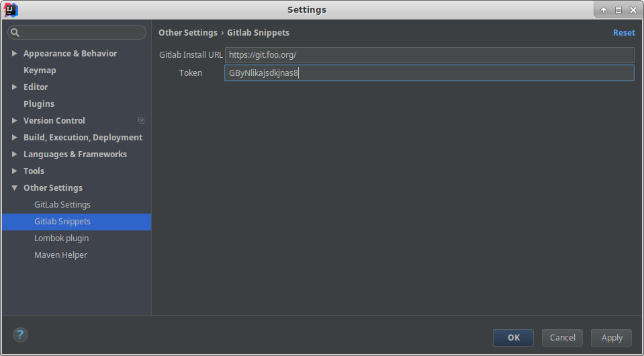The image size is (644, 356).
Task: Click the 'Gitlab Install URL' label
Action: [x=191, y=54]
